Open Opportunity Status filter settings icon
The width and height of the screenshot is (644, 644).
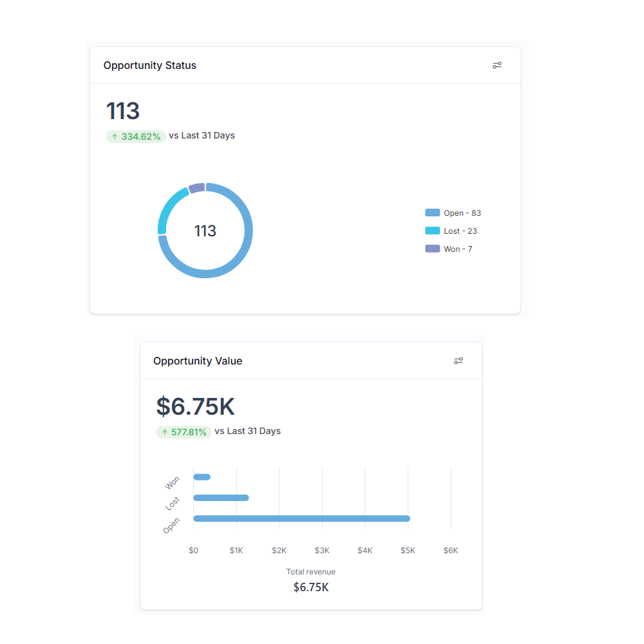(x=497, y=65)
